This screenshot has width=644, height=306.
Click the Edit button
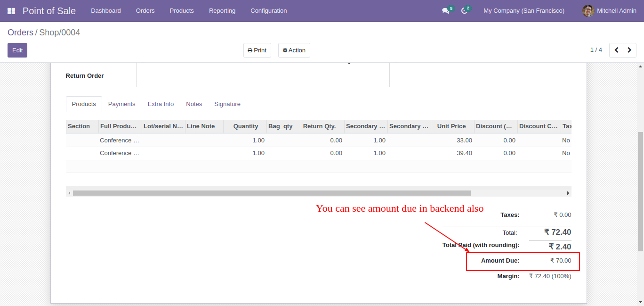(17, 50)
